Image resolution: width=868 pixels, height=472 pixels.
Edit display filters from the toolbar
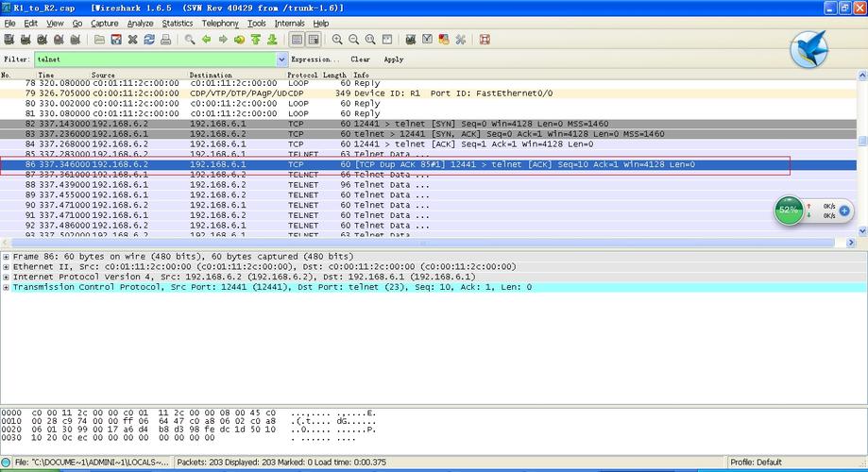tap(427, 40)
